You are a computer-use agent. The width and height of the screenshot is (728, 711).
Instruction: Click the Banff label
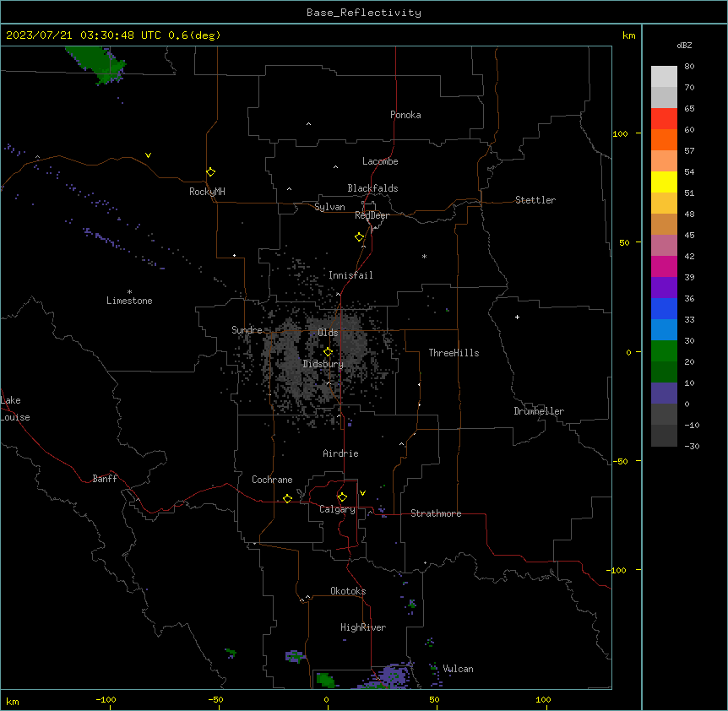(x=105, y=479)
